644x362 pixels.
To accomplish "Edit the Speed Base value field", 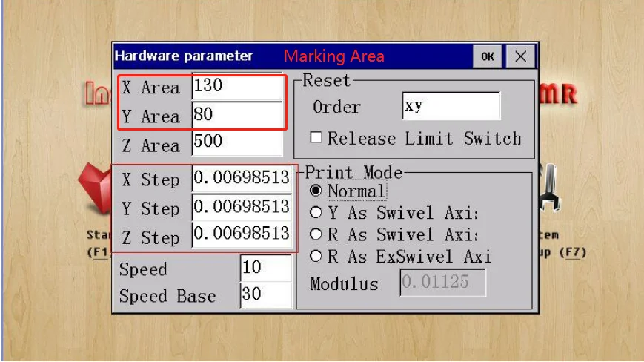I will pos(266,294).
